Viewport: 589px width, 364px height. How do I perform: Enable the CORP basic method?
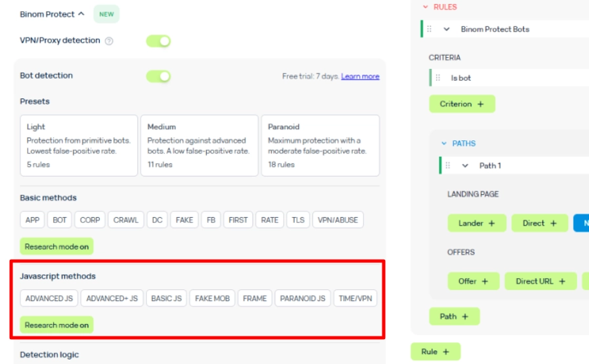[x=90, y=220]
